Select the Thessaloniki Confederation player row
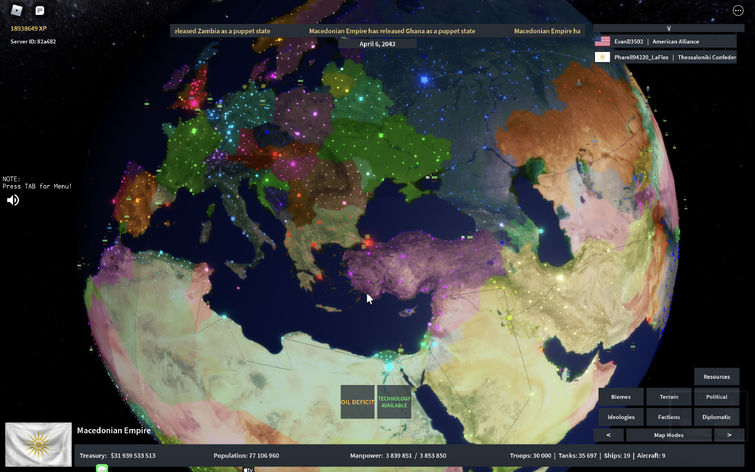755x472 pixels. tap(665, 57)
